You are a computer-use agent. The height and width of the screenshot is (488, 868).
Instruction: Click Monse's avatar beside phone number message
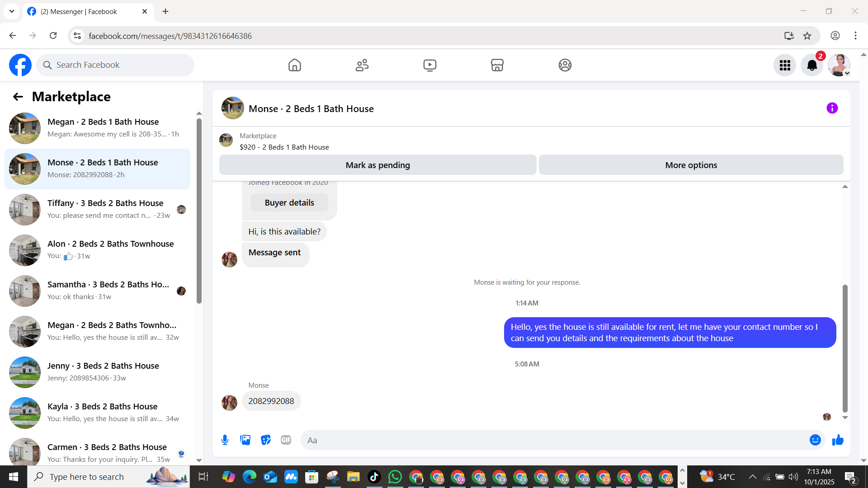tap(229, 403)
